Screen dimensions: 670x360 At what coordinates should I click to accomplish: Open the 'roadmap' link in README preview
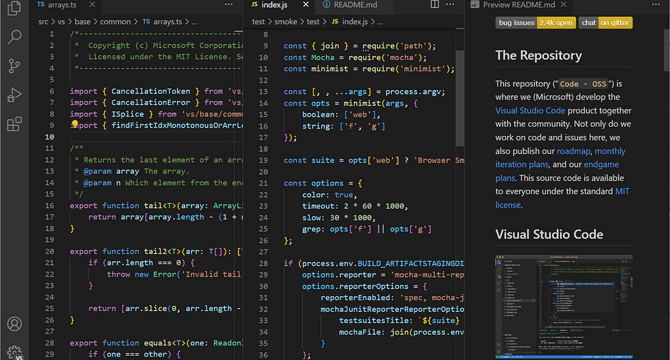coord(573,151)
